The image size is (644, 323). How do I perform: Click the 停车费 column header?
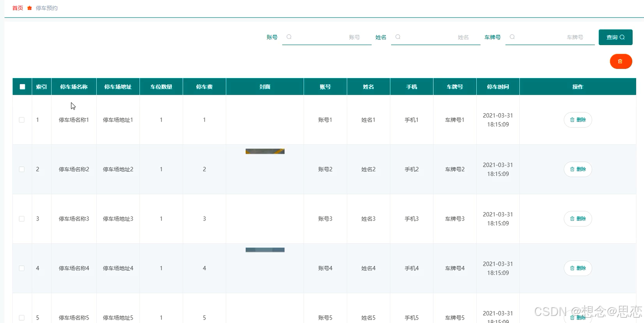204,87
